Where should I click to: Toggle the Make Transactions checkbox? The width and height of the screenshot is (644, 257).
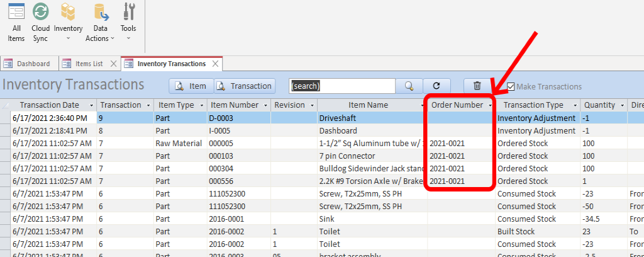[511, 86]
